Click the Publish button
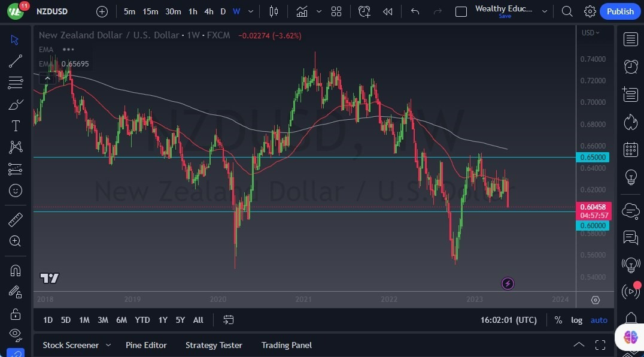Image resolution: width=644 pixels, height=357 pixels. [x=620, y=11]
